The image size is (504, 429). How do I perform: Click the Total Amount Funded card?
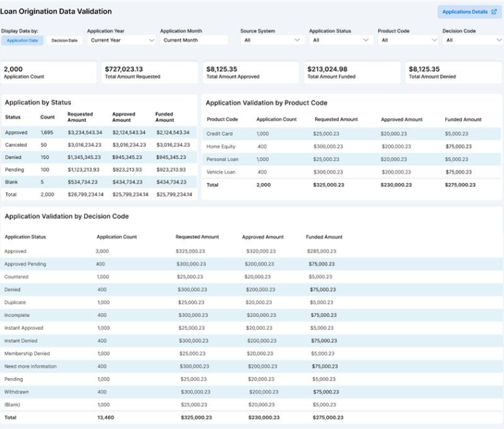click(x=352, y=72)
